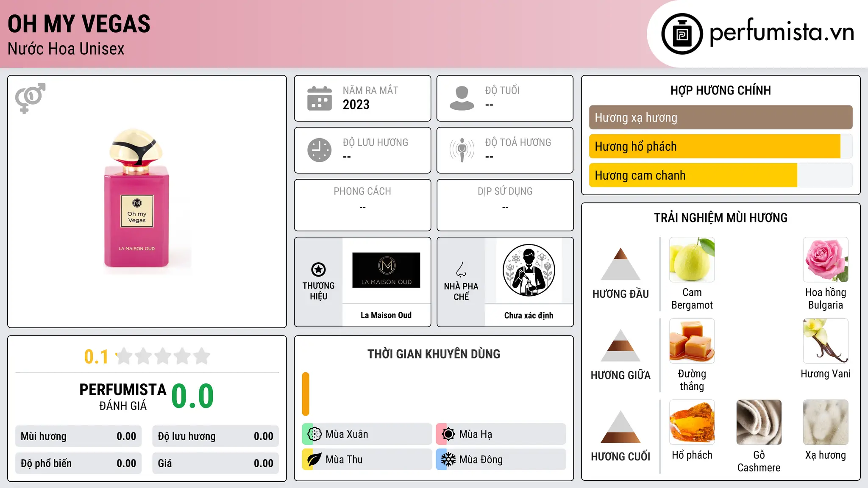Click the Mùa Thu leaf icon

click(x=314, y=460)
